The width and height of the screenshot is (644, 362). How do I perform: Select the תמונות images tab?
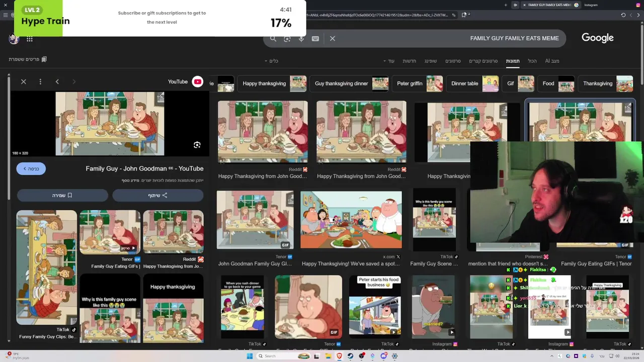(513, 61)
